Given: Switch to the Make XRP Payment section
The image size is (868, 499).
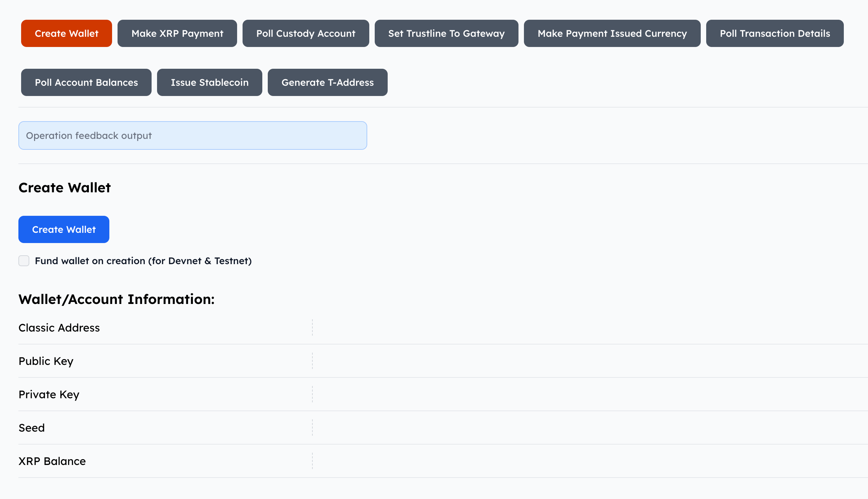Looking at the screenshot, I should click(x=177, y=33).
